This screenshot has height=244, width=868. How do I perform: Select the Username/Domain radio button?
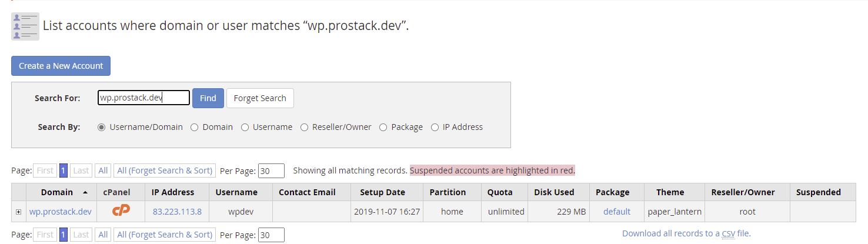pyautogui.click(x=101, y=127)
